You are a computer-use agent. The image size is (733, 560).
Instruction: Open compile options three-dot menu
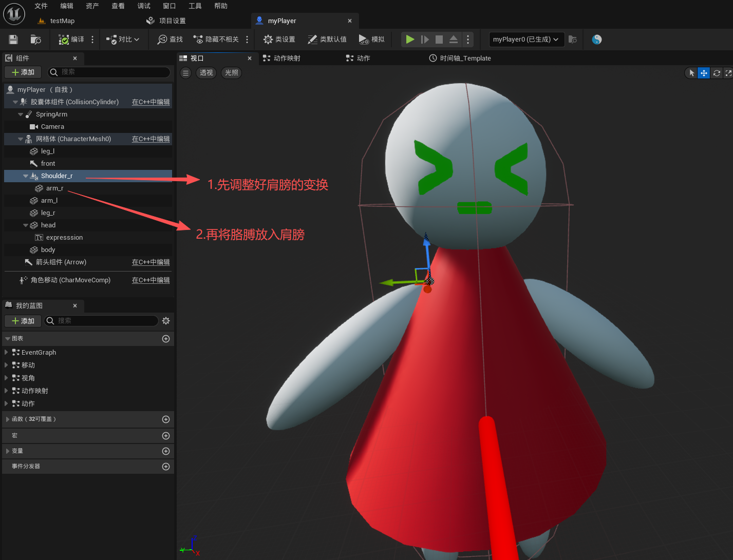(x=92, y=40)
